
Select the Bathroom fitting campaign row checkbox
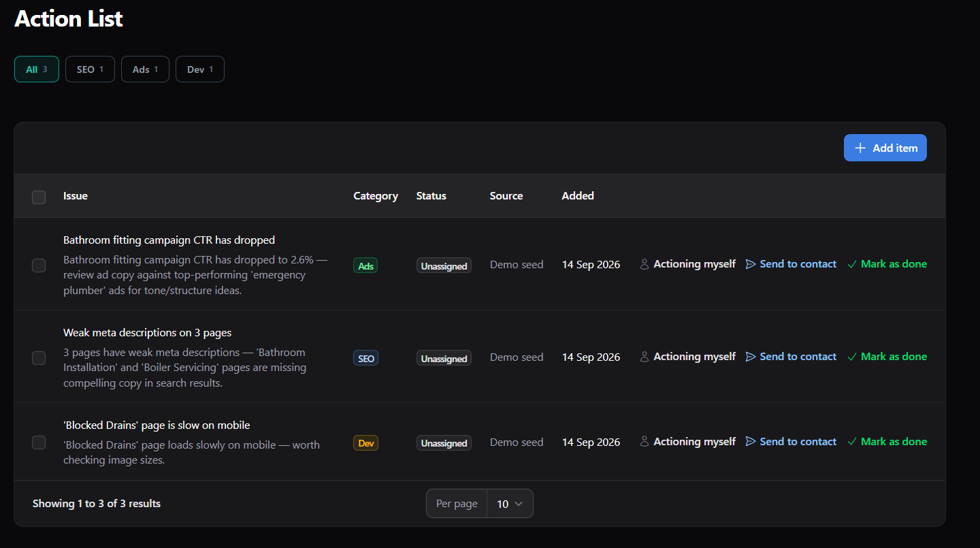39,265
